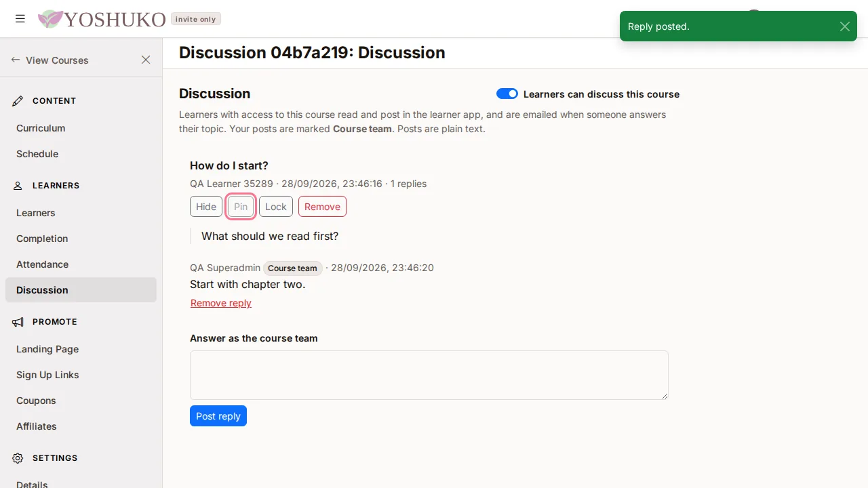Click the "How do I start?" topic title
Screen dimensions: 868x488
click(x=229, y=165)
